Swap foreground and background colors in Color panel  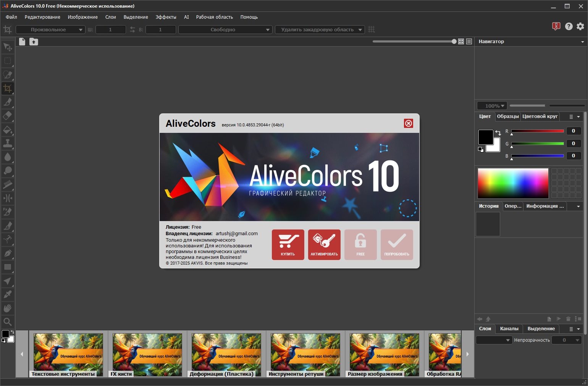pyautogui.click(x=498, y=132)
